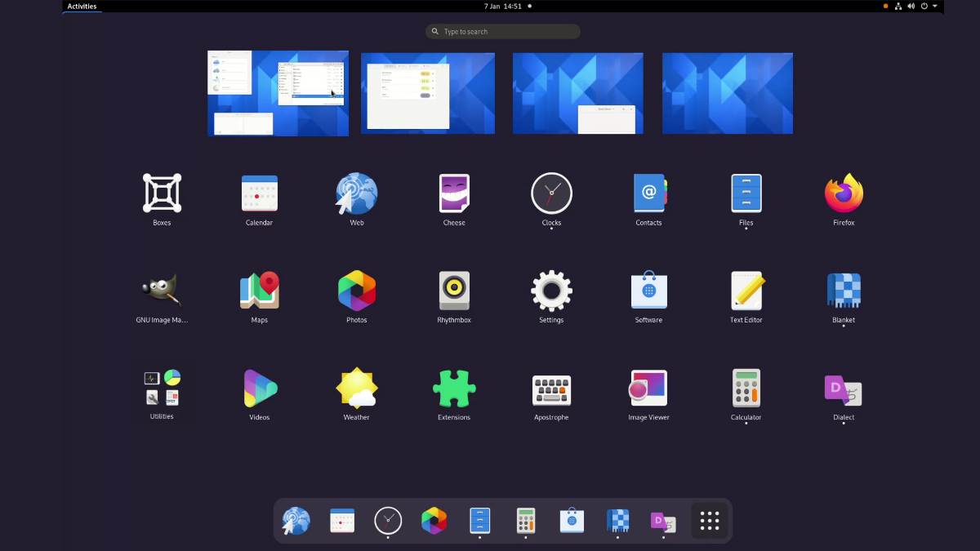The height and width of the screenshot is (551, 980).
Task: Open the Weather application
Action: pyautogui.click(x=357, y=388)
